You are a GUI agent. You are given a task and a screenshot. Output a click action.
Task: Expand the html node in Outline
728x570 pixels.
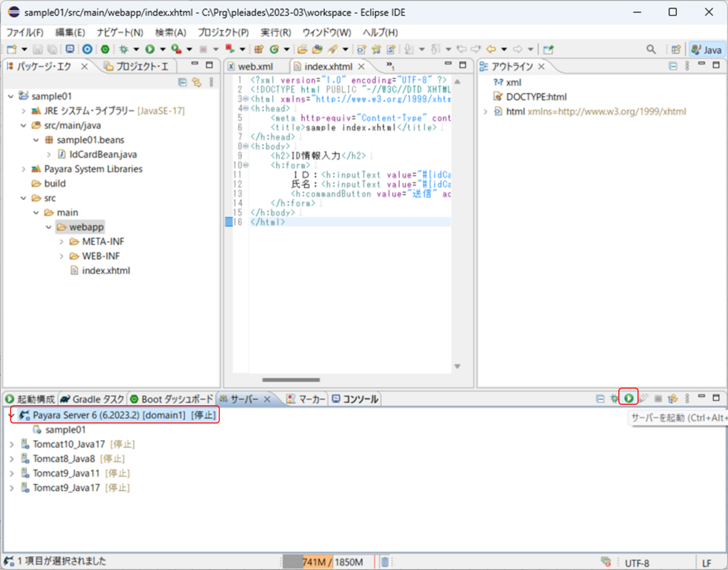pos(485,112)
